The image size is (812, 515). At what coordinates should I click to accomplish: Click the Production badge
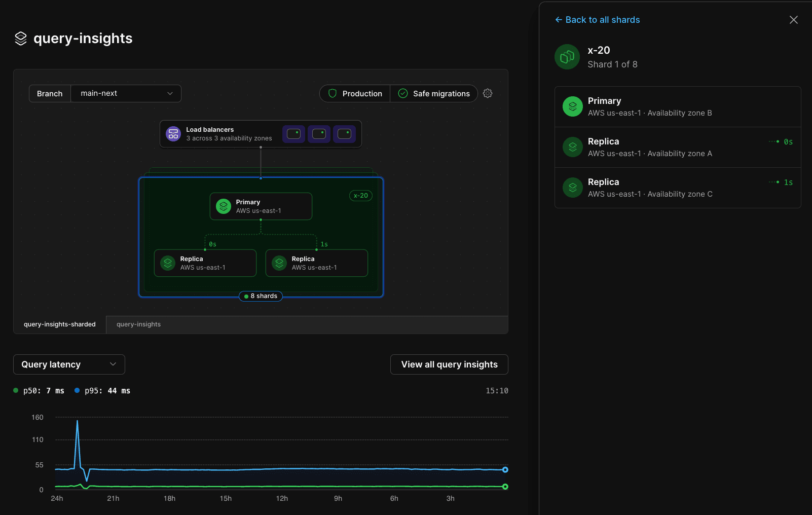click(x=355, y=93)
